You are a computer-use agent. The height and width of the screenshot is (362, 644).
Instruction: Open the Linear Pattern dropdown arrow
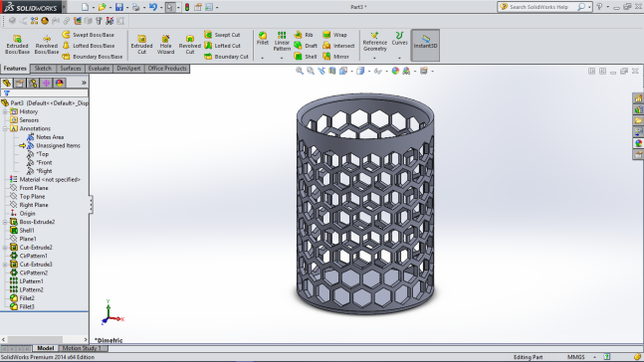pos(282,59)
